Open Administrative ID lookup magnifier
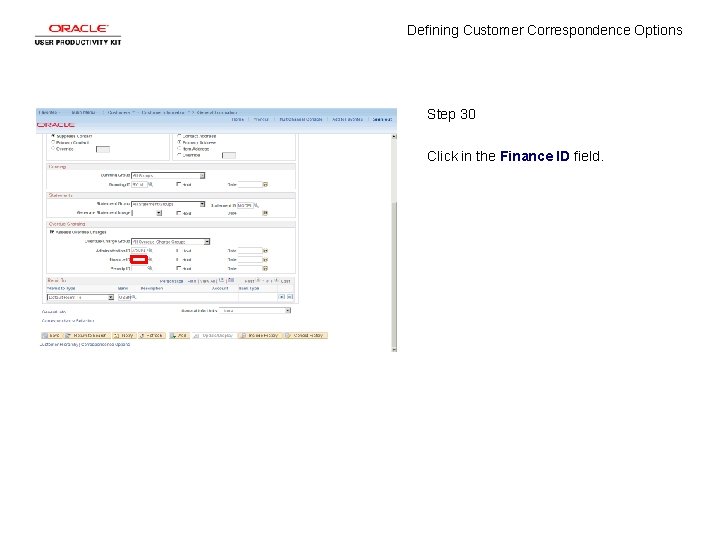 150,251
